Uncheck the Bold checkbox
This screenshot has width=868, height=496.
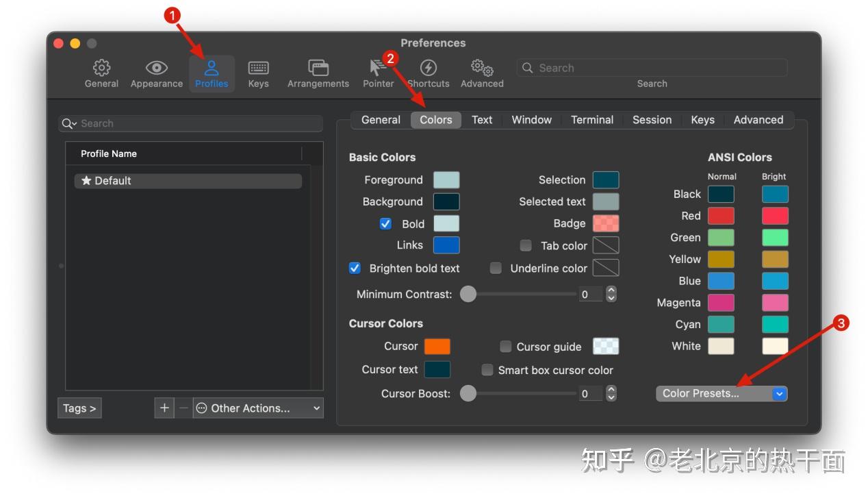(385, 223)
